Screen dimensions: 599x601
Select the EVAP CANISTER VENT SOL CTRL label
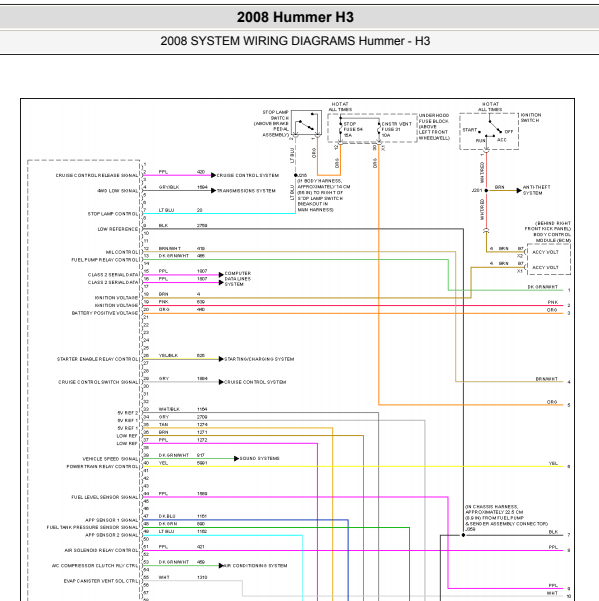coord(101,581)
